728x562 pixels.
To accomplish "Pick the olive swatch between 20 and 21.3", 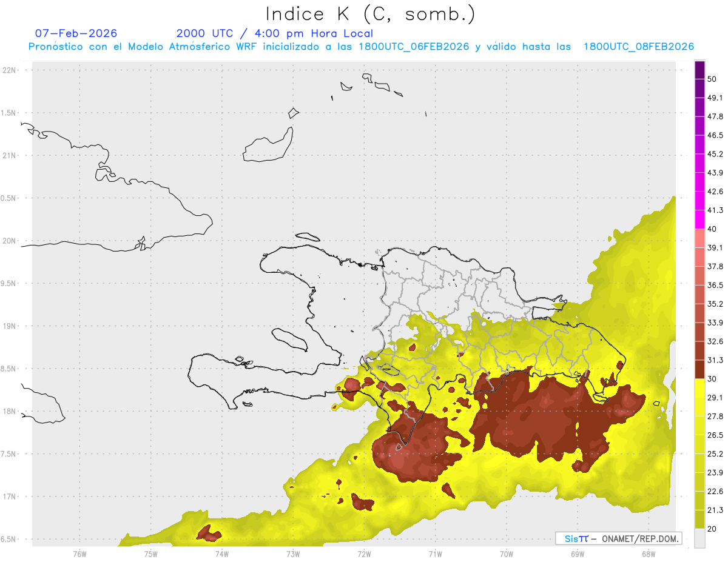I will coord(699,520).
